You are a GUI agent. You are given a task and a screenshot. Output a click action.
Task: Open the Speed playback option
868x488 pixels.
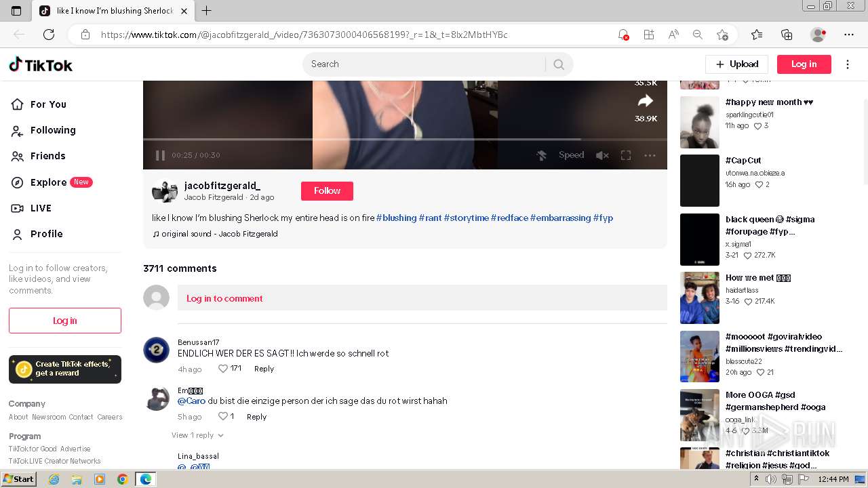(x=571, y=155)
